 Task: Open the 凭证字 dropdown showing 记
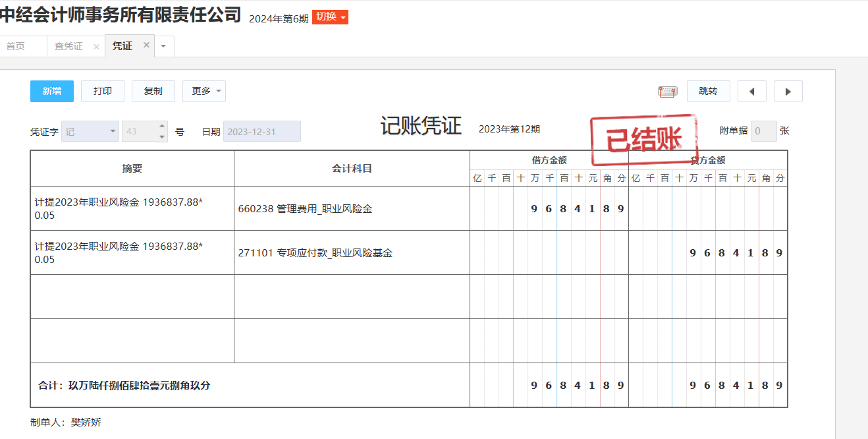pyautogui.click(x=90, y=131)
